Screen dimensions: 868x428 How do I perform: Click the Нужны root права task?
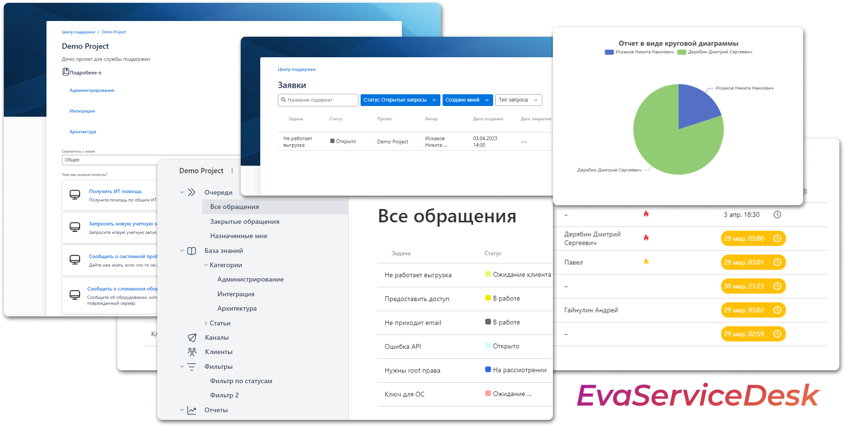click(412, 370)
